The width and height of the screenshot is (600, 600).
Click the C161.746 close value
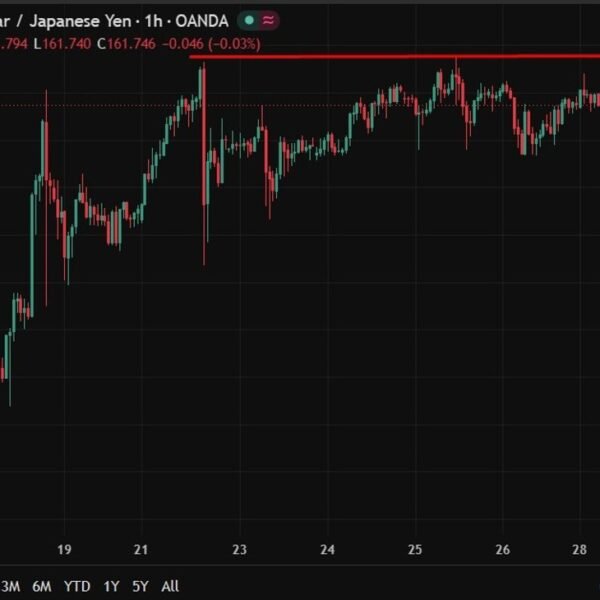pos(126,44)
